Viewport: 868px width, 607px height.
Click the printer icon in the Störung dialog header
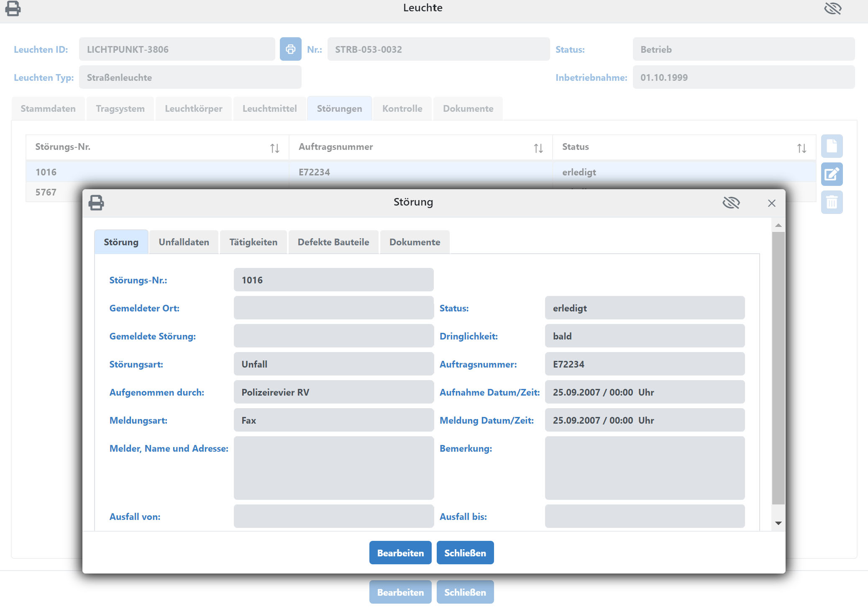pos(96,203)
